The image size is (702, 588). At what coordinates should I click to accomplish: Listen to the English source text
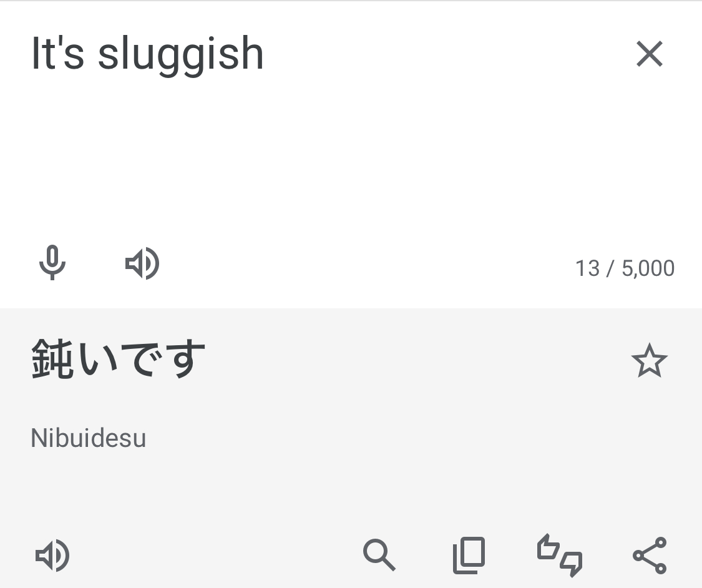[142, 263]
